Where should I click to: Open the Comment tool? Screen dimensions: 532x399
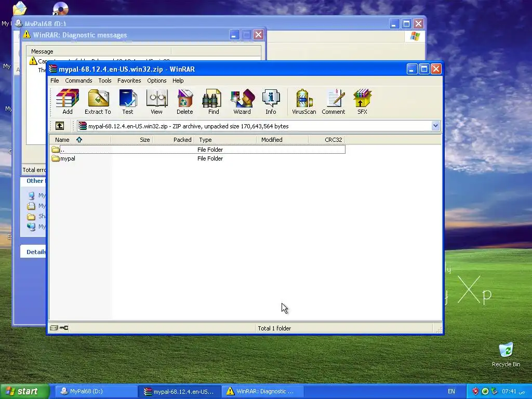coord(334,101)
